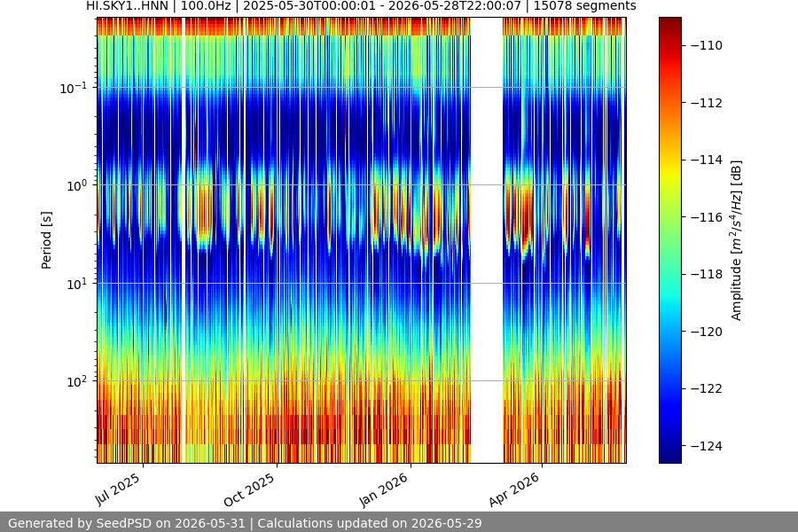Click the amplitude colorbar gradient
This screenshot has height=532, width=798.
coord(669,240)
